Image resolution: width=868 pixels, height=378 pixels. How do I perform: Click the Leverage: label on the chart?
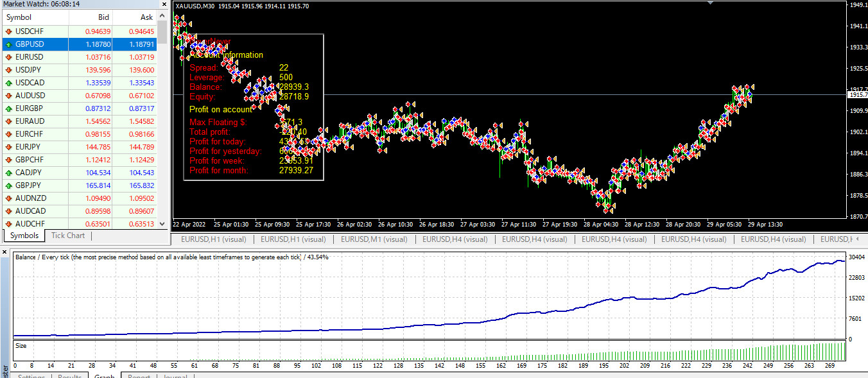coord(205,77)
